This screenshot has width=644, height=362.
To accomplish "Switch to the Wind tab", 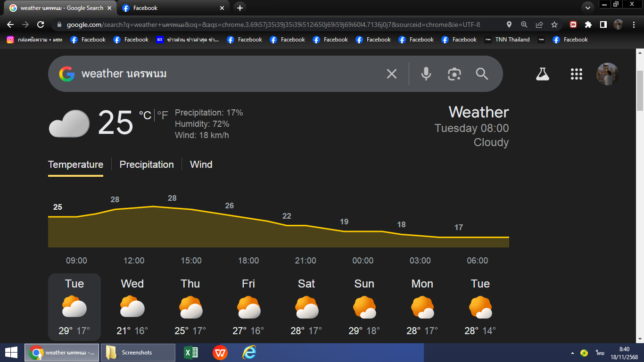I will 201,165.
